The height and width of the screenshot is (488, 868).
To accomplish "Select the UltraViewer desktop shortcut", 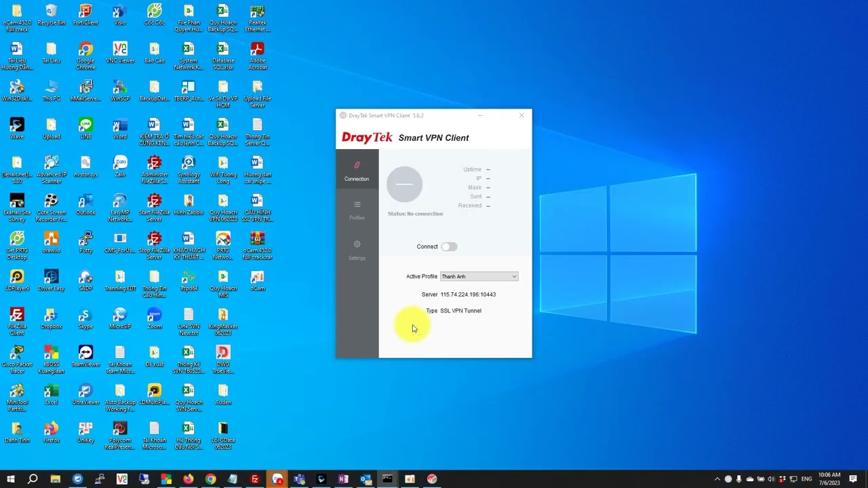I will (85, 394).
